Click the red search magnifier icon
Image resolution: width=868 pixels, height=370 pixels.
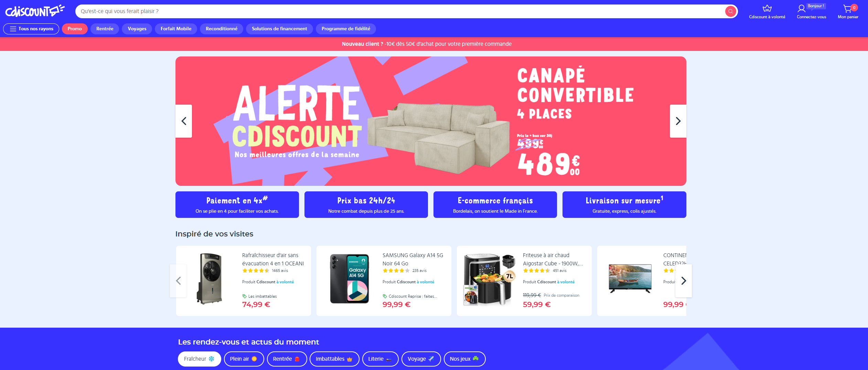tap(730, 11)
